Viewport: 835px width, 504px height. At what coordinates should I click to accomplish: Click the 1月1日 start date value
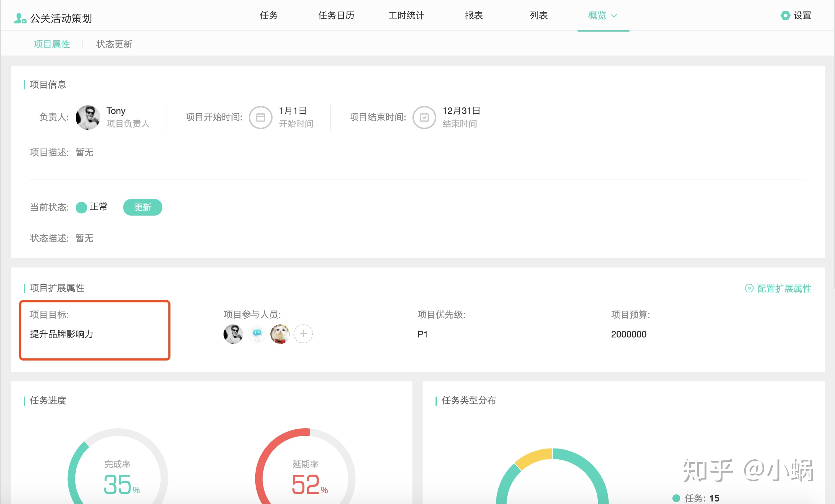(293, 111)
